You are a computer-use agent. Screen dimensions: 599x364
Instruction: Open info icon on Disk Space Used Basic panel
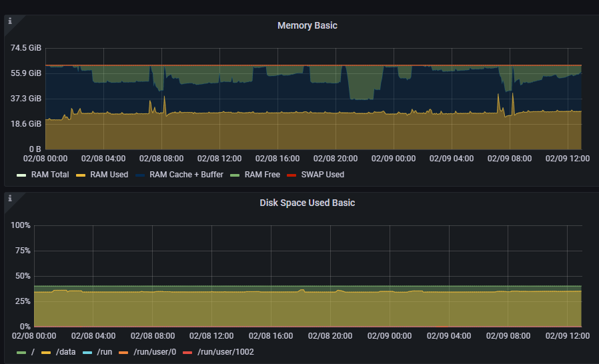(x=10, y=198)
